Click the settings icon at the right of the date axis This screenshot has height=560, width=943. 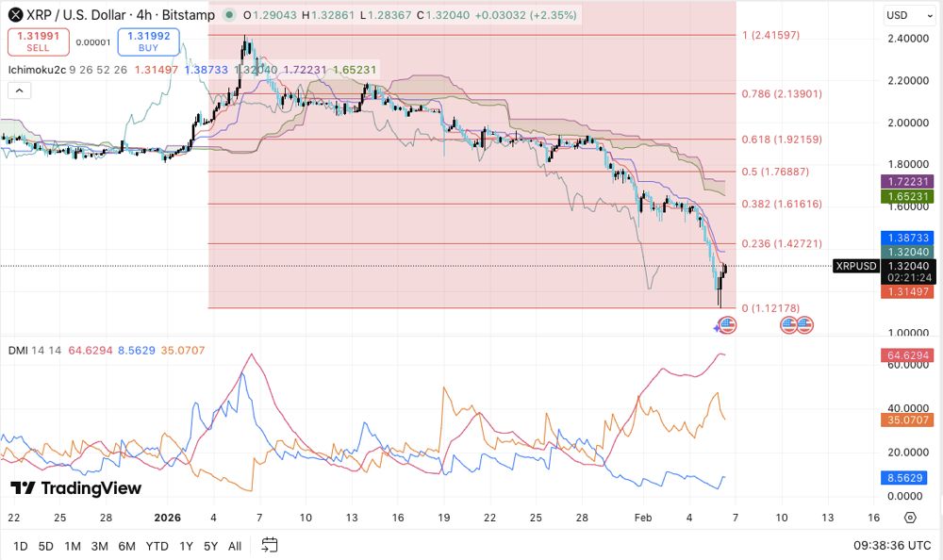(x=909, y=517)
